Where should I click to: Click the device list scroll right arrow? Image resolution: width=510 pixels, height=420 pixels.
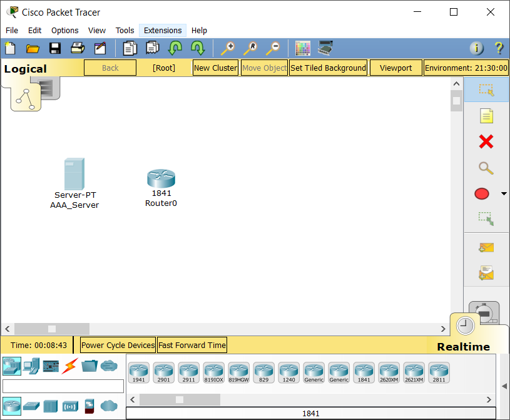pyautogui.click(x=489, y=399)
